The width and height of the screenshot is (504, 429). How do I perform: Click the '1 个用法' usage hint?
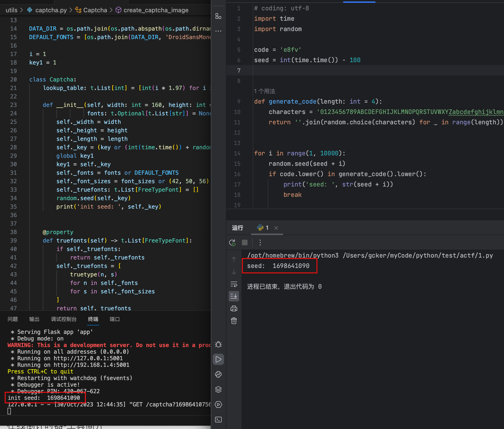click(x=265, y=91)
